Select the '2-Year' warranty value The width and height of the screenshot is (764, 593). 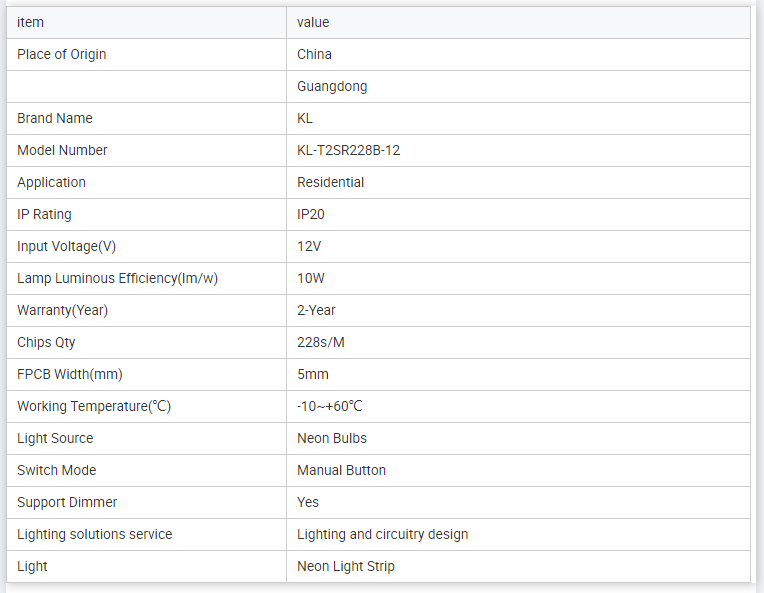316,310
